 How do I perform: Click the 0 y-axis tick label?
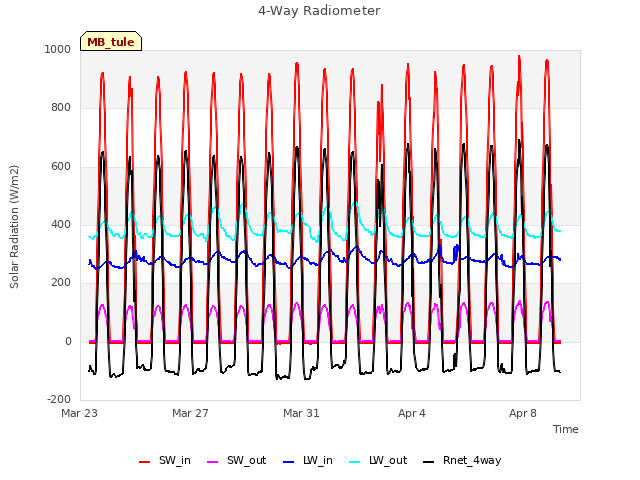(68, 342)
